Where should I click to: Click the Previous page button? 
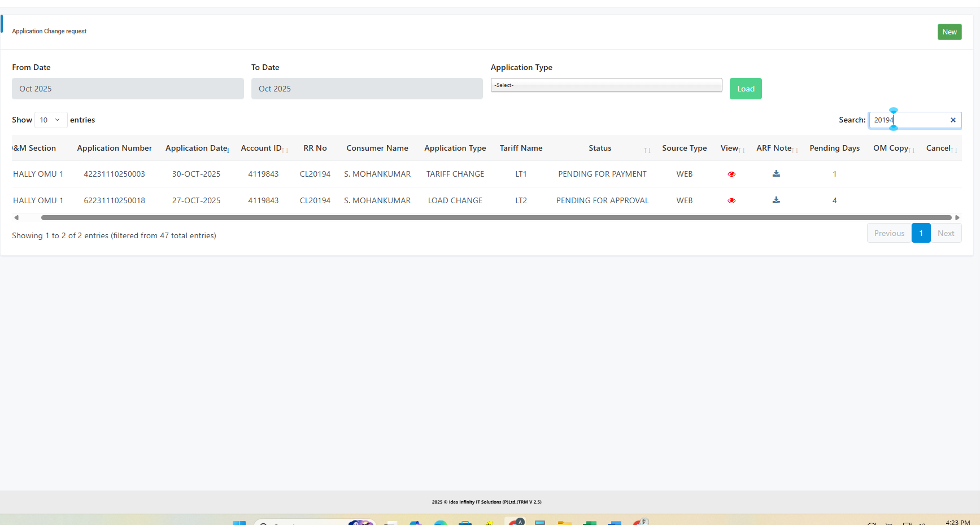click(x=889, y=234)
